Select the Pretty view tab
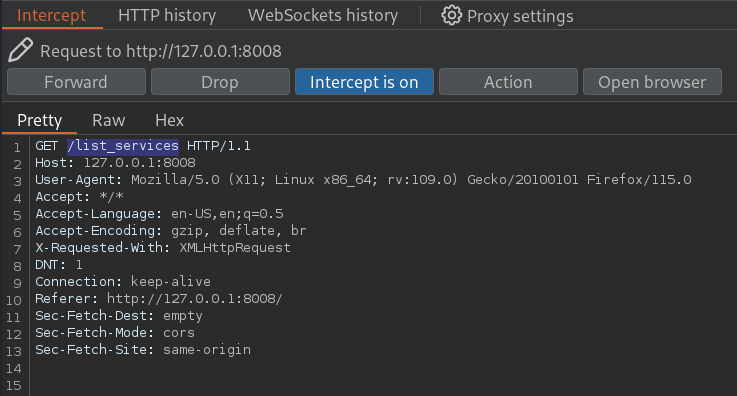737x396 pixels. pos(39,120)
